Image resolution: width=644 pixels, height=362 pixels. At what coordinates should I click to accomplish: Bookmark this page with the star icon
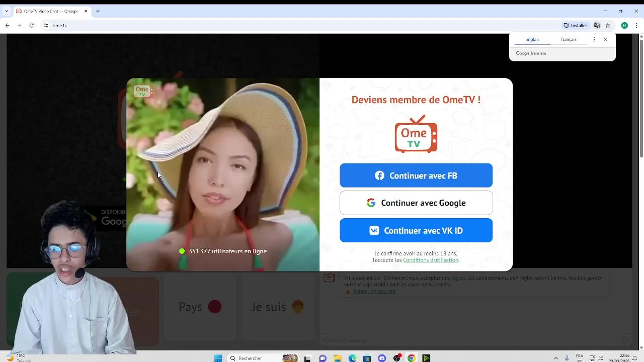click(608, 25)
